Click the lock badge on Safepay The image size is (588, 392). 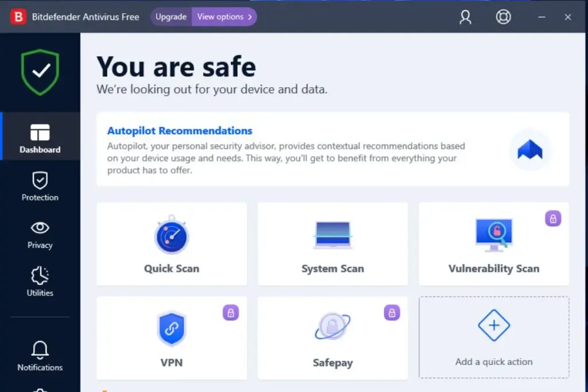pos(392,313)
